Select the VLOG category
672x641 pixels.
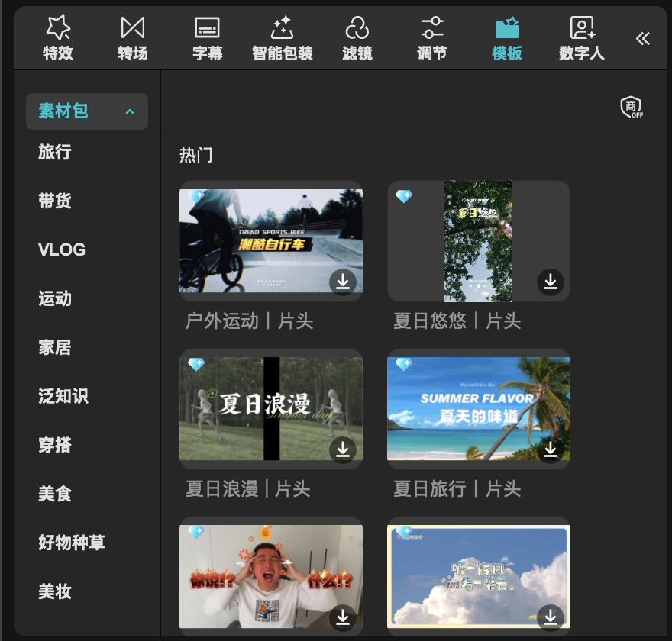pyautogui.click(x=62, y=250)
